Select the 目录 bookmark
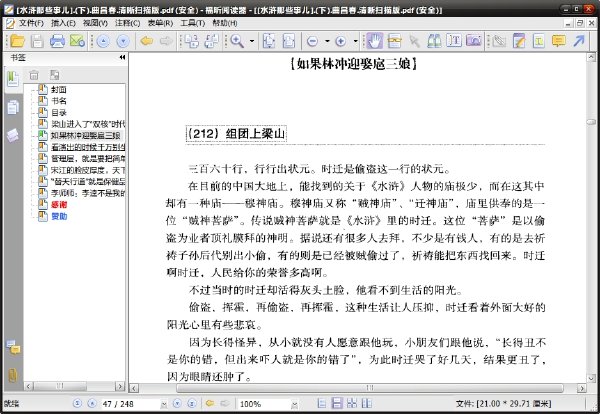Image resolution: width=600 pixels, height=414 pixels. pos(59,112)
